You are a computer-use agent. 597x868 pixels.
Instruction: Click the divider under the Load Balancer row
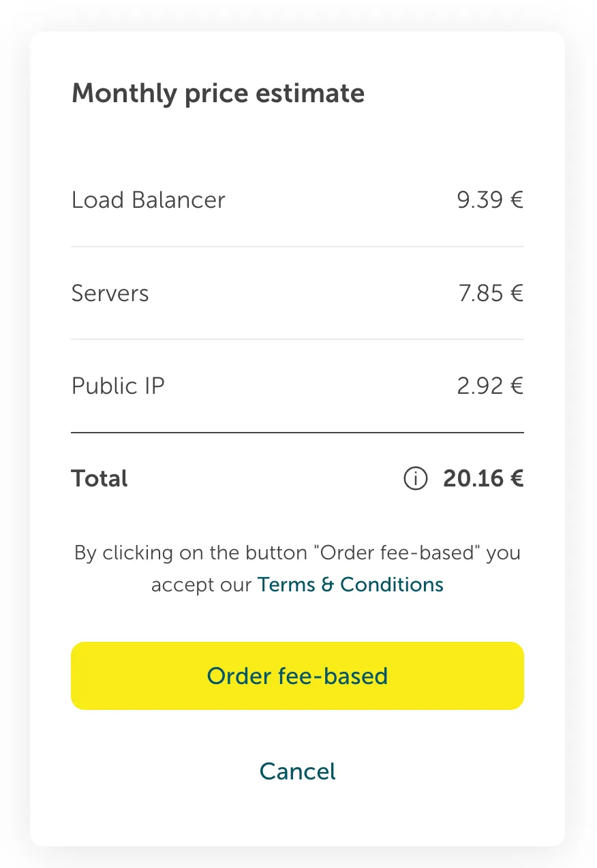(297, 247)
